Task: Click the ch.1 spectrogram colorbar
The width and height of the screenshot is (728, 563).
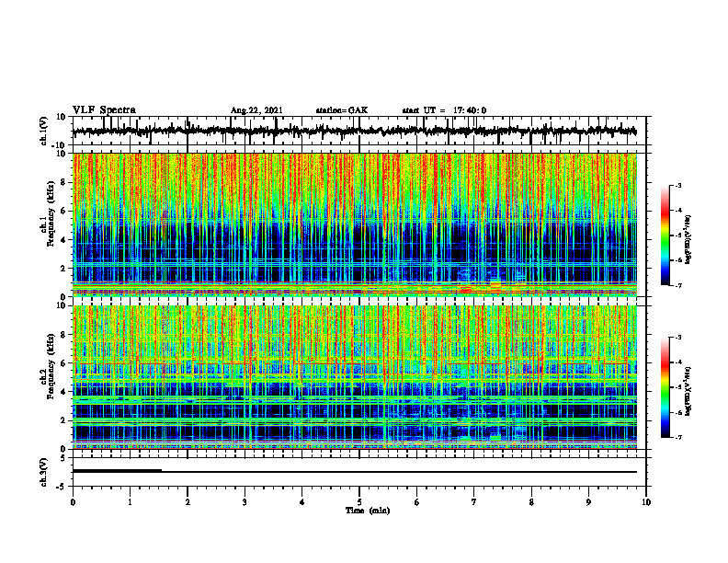Action: [x=665, y=236]
